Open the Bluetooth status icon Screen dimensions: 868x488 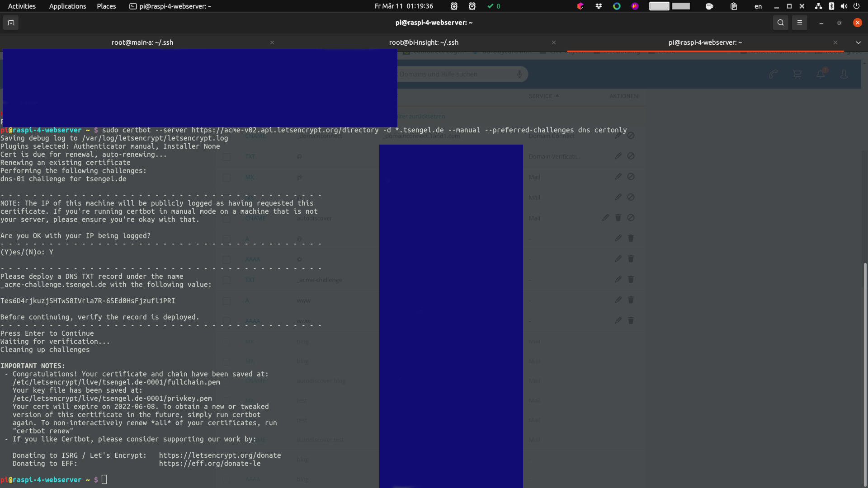pyautogui.click(x=831, y=6)
